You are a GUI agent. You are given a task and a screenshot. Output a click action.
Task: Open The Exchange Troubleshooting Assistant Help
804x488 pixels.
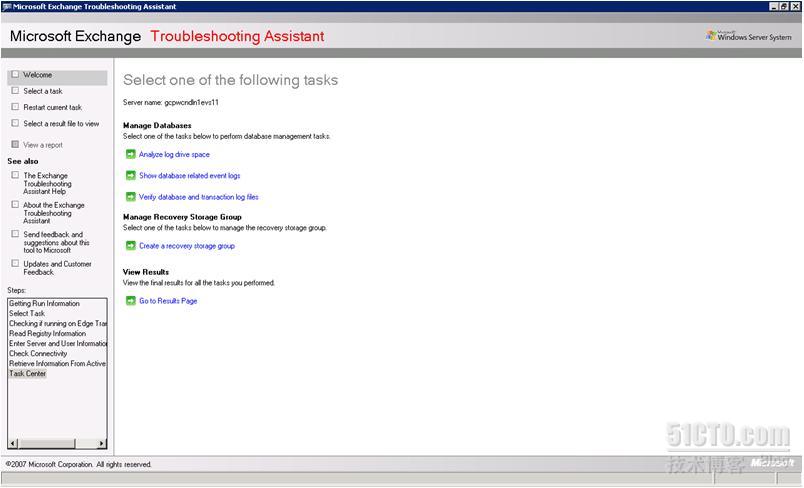pos(47,184)
